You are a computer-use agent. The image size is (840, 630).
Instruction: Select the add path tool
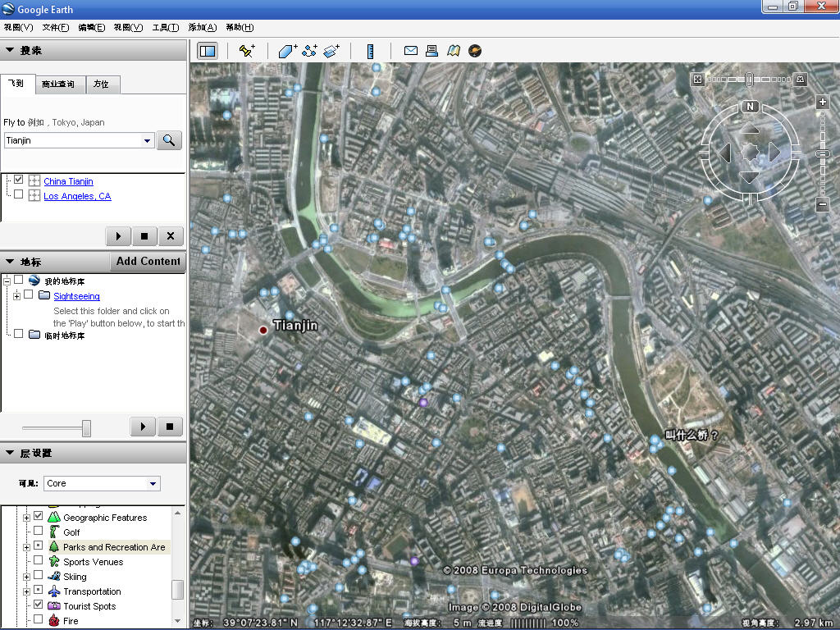pyautogui.click(x=309, y=51)
